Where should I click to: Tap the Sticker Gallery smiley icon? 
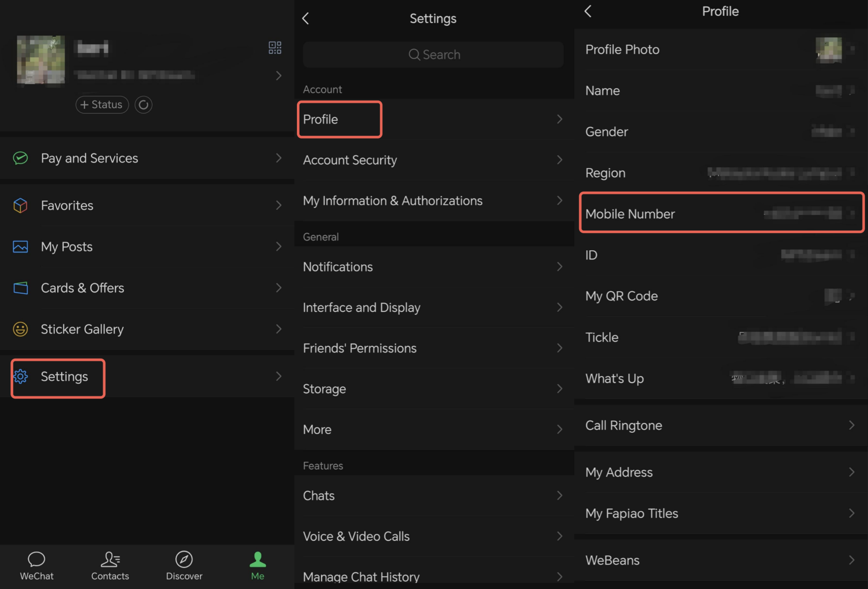click(20, 329)
